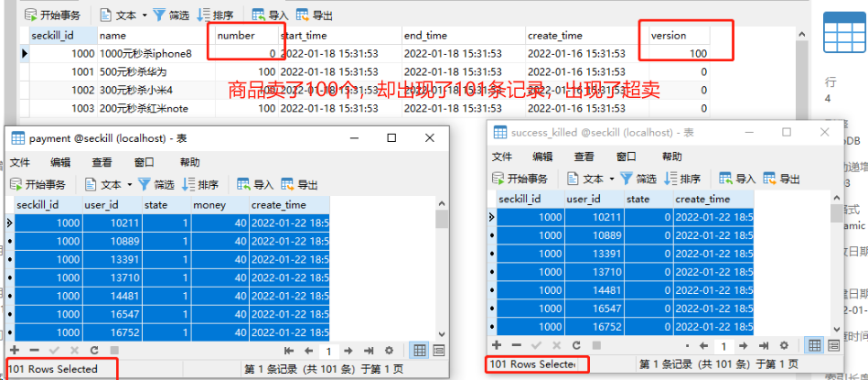
Task: Click 导入 import icon in payment window
Action: tap(255, 184)
